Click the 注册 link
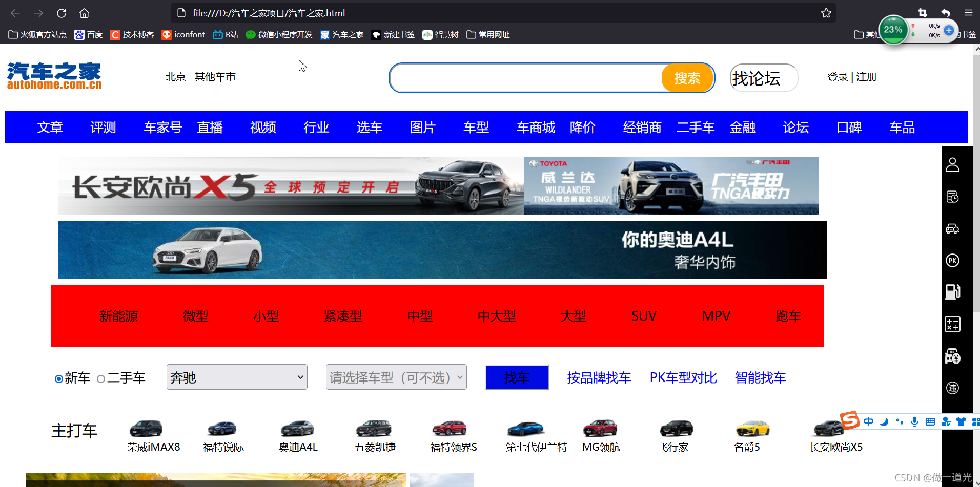This screenshot has height=487, width=980. (866, 77)
